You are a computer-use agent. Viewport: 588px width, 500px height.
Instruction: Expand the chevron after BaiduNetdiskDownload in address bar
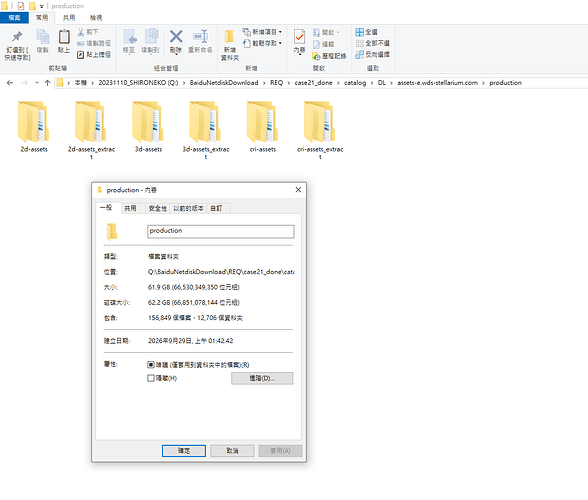[x=264, y=83]
